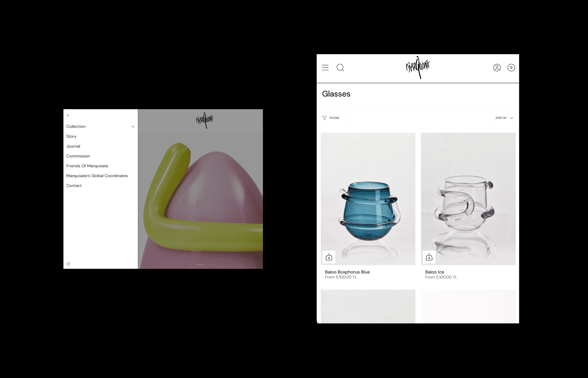The width and height of the screenshot is (588, 378).
Task: Quick add Baloo Bosphorus Blue to bag
Action: [x=329, y=257]
